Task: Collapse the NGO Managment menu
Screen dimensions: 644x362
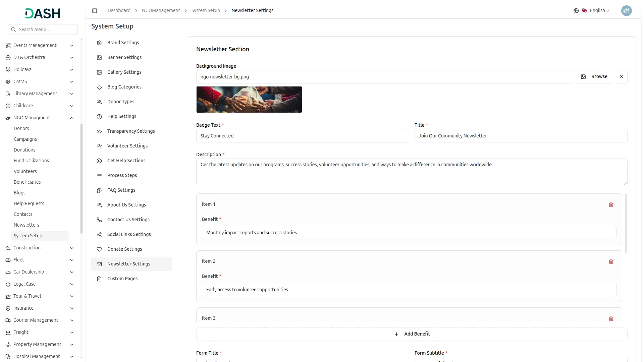Action: (71, 118)
